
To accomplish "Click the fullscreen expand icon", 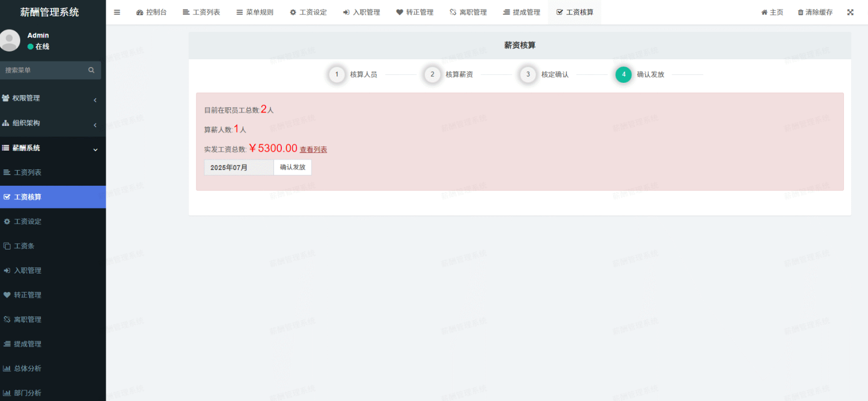I will 850,12.
